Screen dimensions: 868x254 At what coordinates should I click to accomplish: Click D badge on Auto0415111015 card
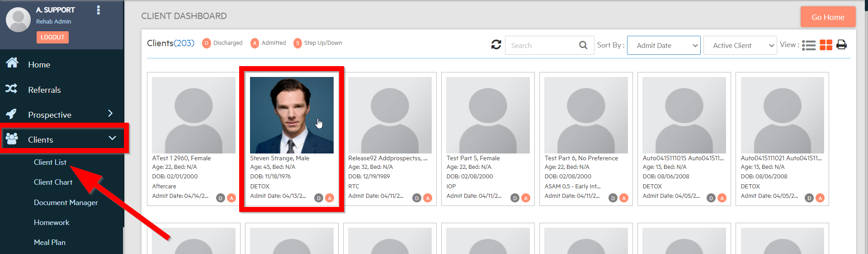point(711,198)
